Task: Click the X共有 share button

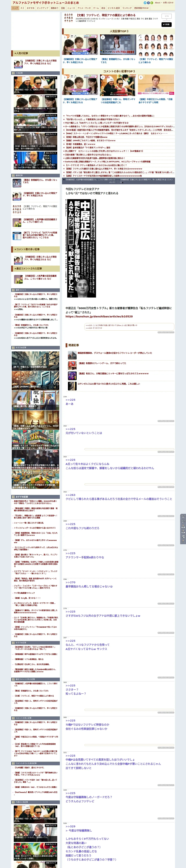Action: 166,24
